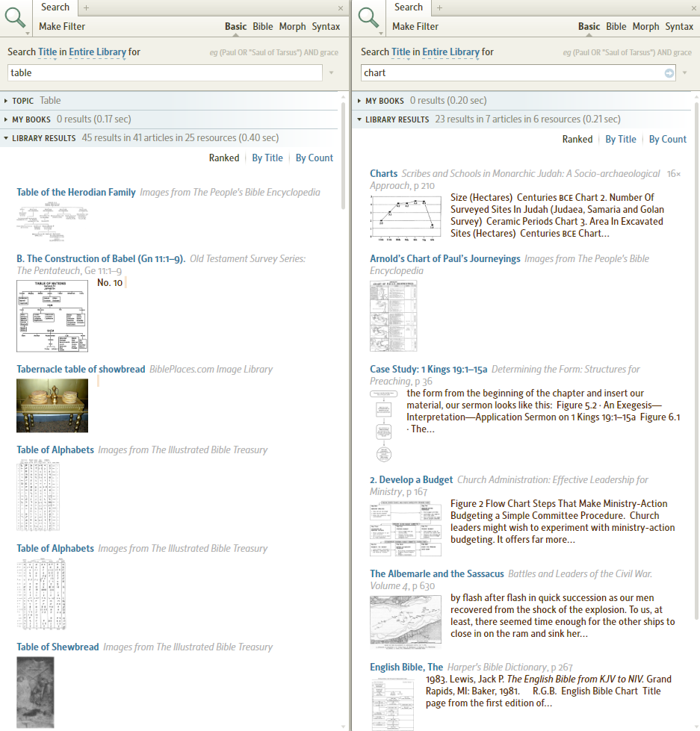
Task: Open Table of Shewbread result link
Action: (x=58, y=647)
